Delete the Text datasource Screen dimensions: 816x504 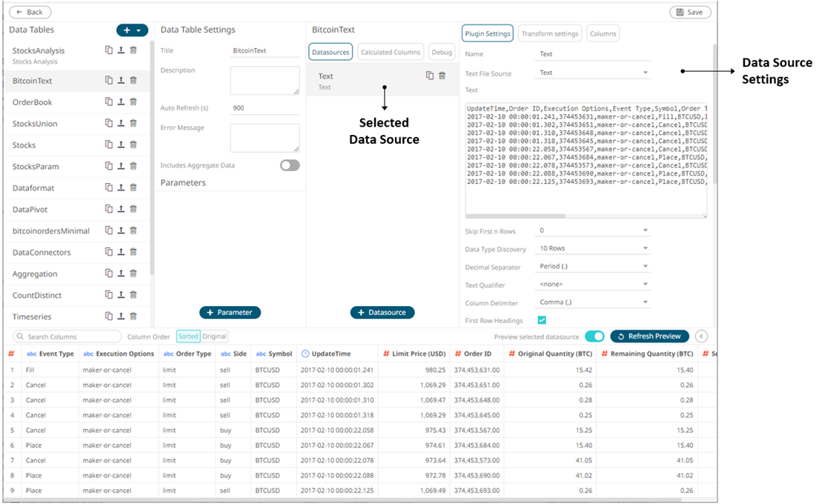(x=442, y=76)
